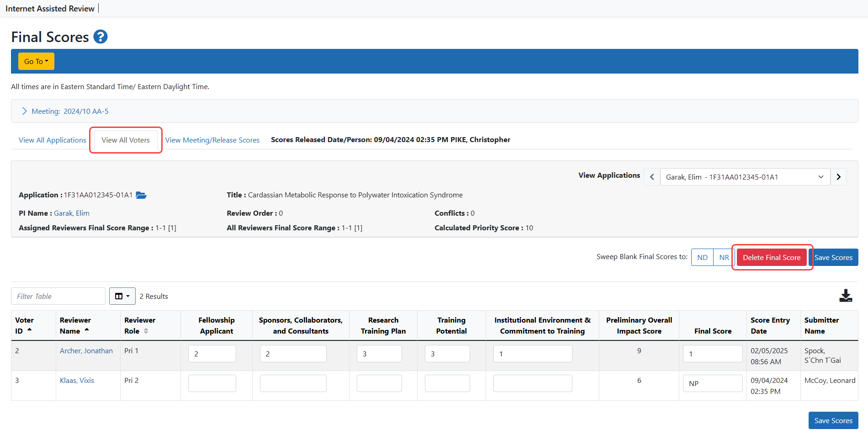Download the voter table export icon
This screenshot has height=435, width=868.
(846, 296)
